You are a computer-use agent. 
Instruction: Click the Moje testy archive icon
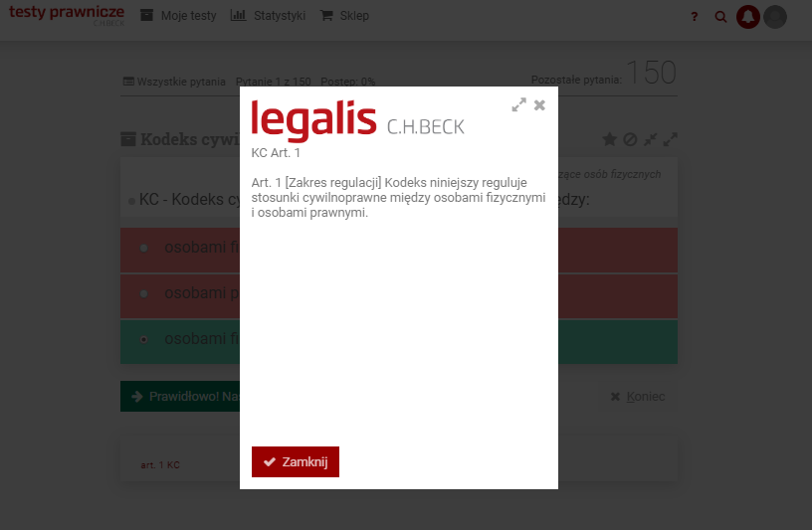pyautogui.click(x=147, y=16)
